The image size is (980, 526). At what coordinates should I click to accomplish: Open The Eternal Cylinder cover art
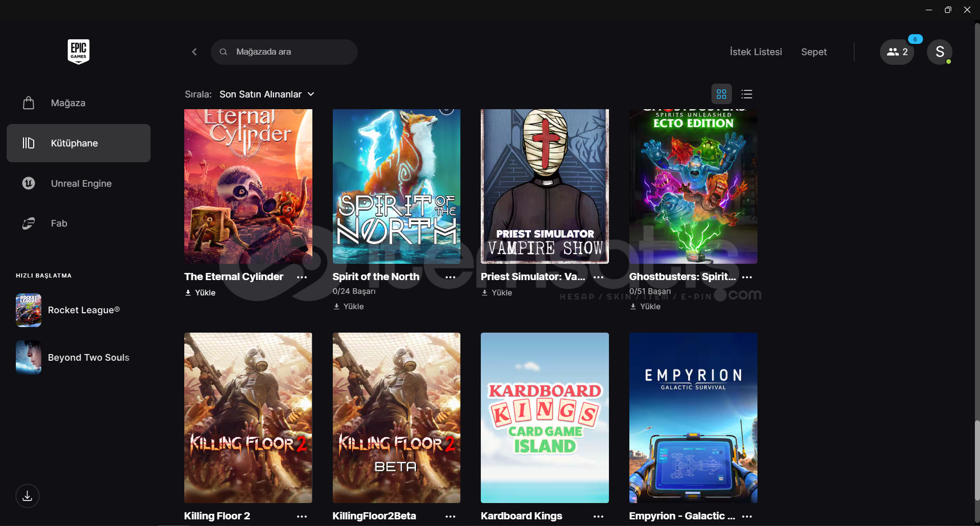(248, 186)
